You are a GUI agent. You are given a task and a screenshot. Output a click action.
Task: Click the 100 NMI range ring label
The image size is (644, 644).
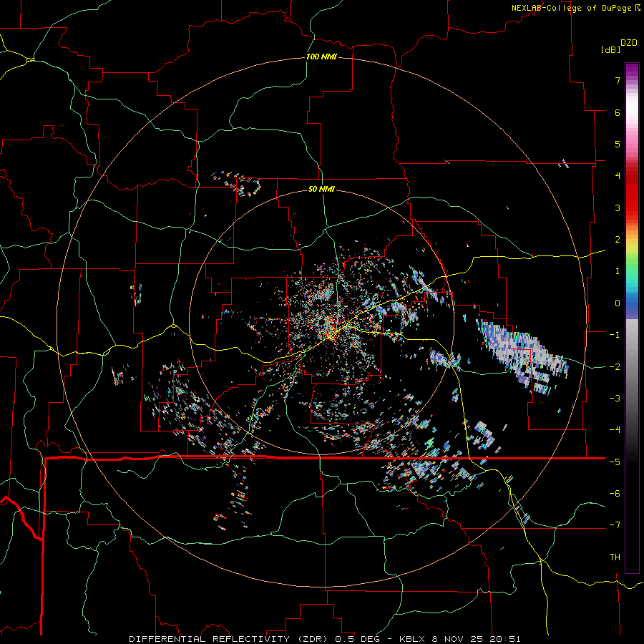(x=321, y=57)
